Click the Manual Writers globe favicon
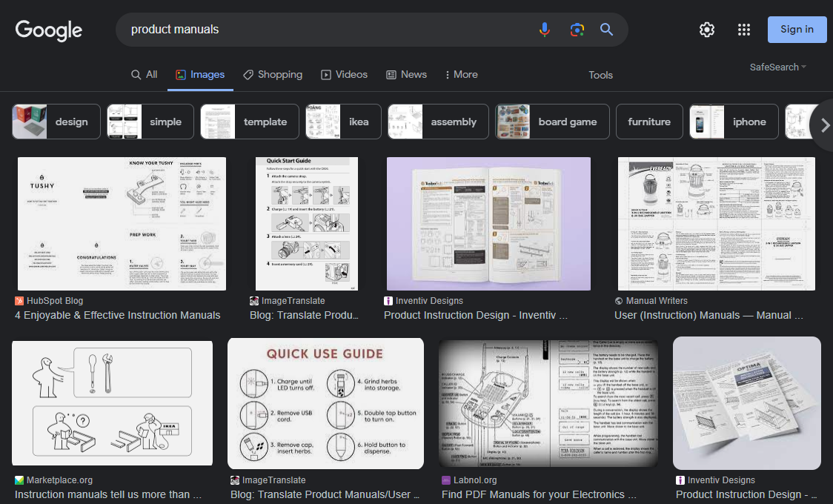Viewport: 833px width, 504px height. pos(618,301)
